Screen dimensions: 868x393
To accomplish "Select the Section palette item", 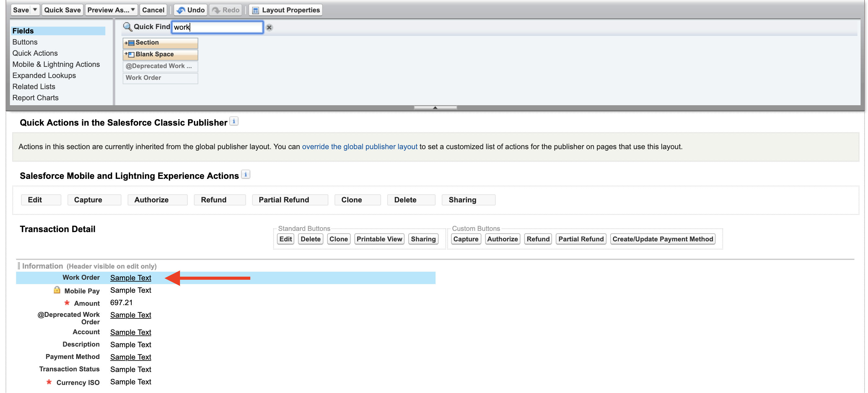I will pos(160,43).
